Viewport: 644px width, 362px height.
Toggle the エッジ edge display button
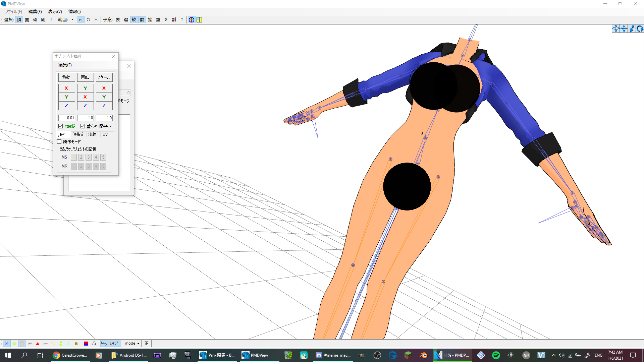pos(114,344)
